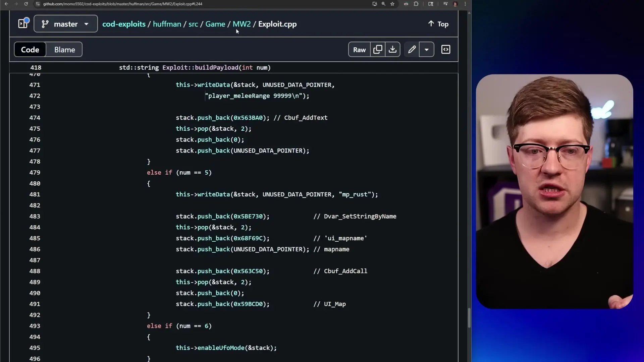Open site information icon next to the URL
This screenshot has width=644, height=362.
pyautogui.click(x=38, y=4)
